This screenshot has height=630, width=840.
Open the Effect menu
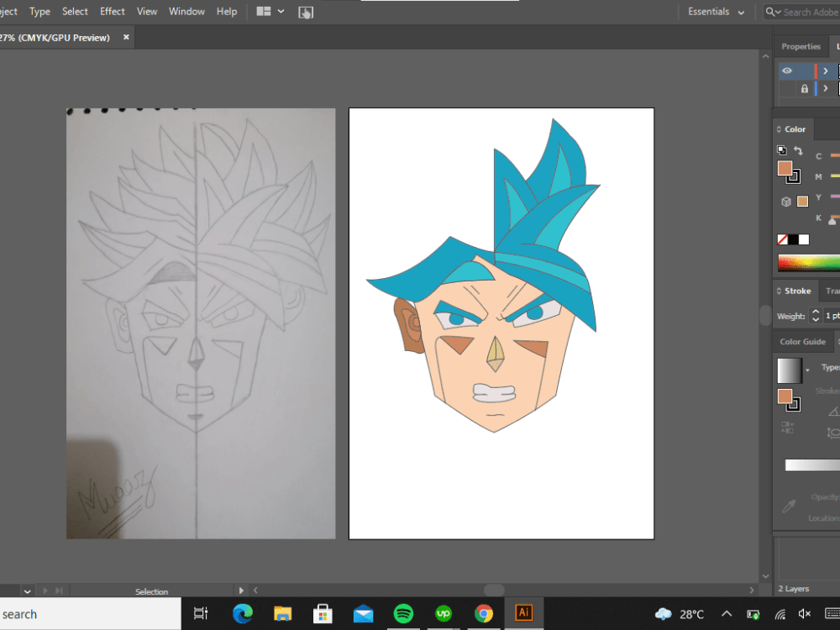point(112,11)
